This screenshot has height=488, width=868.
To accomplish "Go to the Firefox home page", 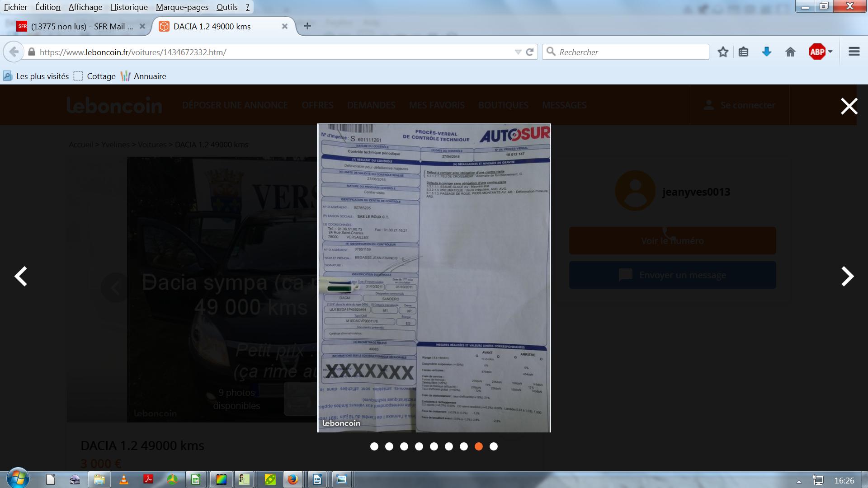I will [790, 52].
